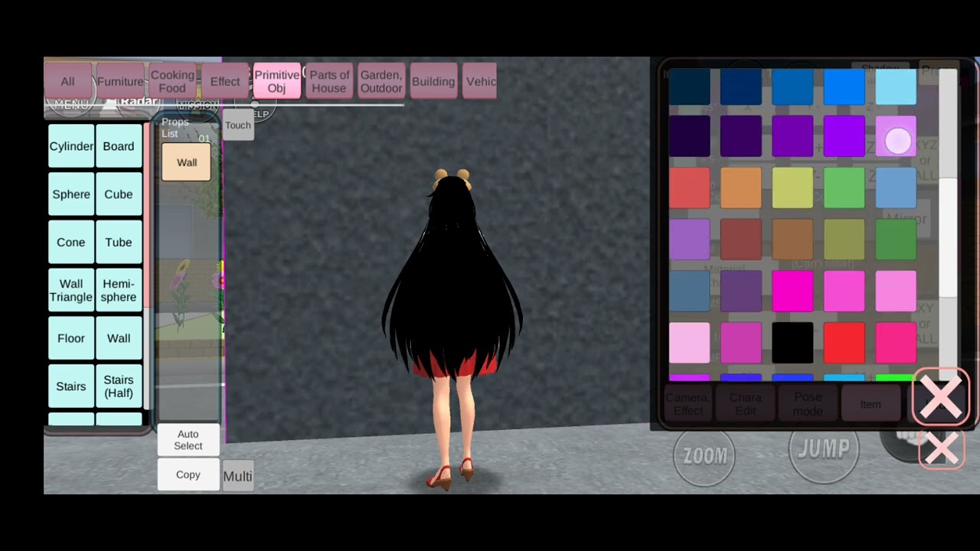Viewport: 980px width, 551px height.
Task: Select the Wall Triangle primitive
Action: (x=71, y=290)
